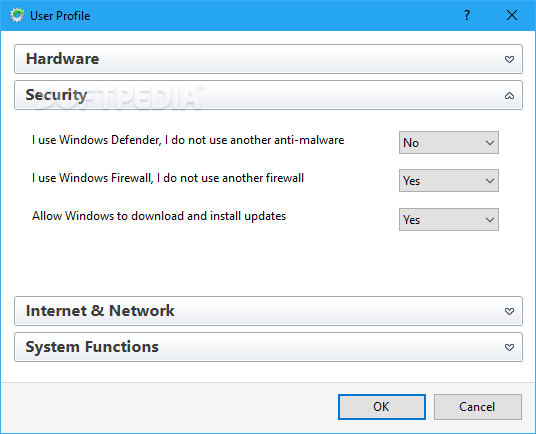Click the Security collapse chevron arrow

pyautogui.click(x=509, y=96)
